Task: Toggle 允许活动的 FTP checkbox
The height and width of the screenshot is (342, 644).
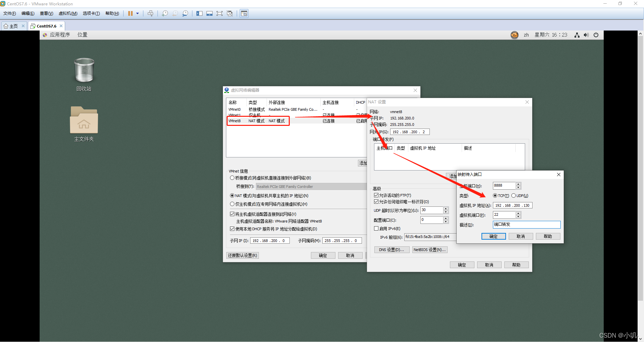Action: pyautogui.click(x=376, y=195)
